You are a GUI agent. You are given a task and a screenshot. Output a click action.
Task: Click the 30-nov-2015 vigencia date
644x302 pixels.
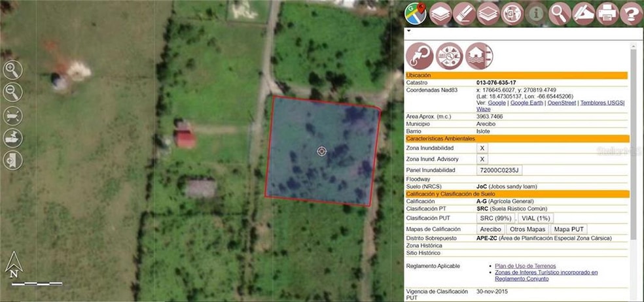492,292
